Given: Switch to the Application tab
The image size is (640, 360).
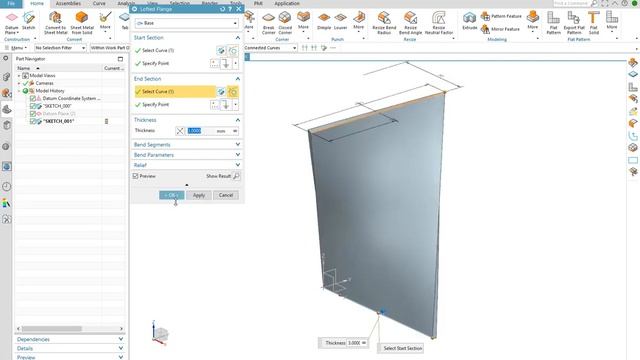Looking at the screenshot, I should point(287,3).
